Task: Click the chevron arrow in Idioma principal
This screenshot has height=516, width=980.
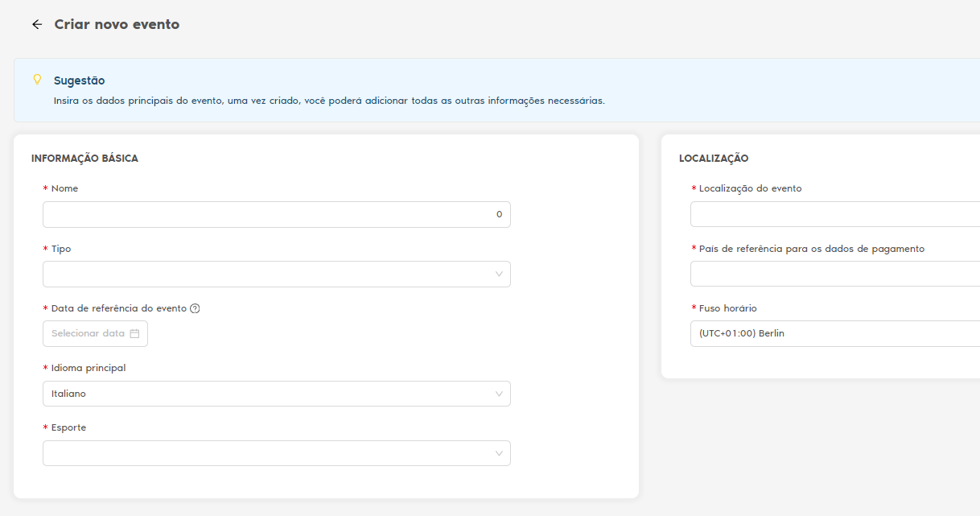Action: pyautogui.click(x=499, y=394)
